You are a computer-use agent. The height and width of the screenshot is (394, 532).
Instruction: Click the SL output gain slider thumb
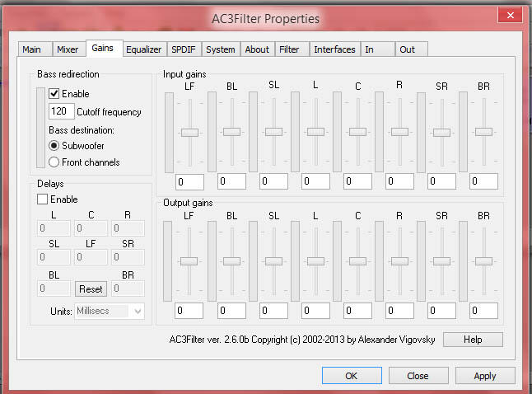pyautogui.click(x=273, y=261)
